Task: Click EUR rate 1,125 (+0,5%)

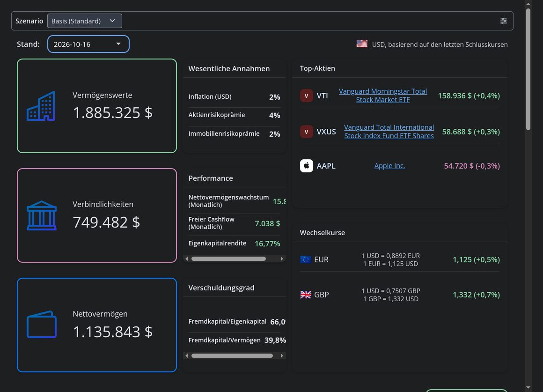Action: click(x=476, y=259)
